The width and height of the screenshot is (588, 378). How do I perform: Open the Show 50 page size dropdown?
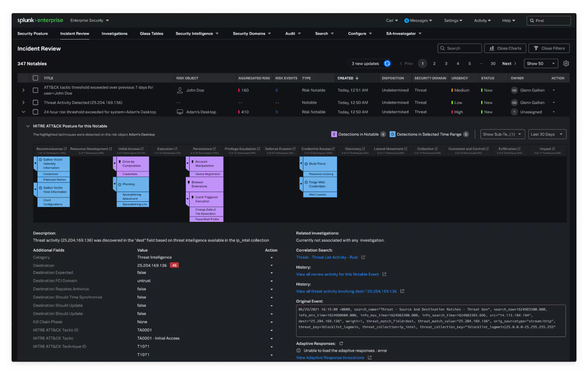(x=541, y=63)
